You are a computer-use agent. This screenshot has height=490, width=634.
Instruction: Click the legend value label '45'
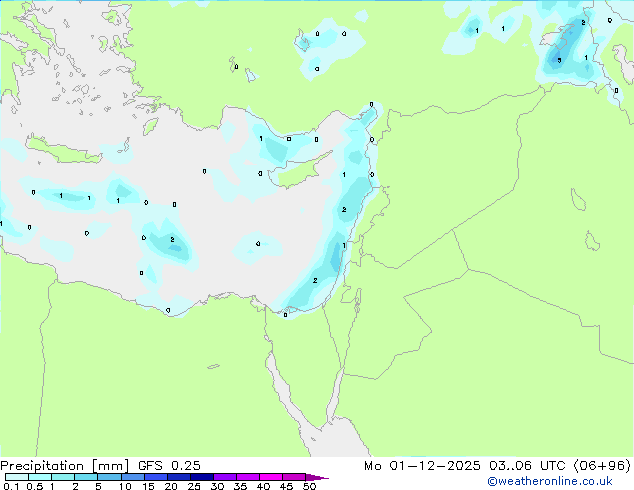point(286,486)
